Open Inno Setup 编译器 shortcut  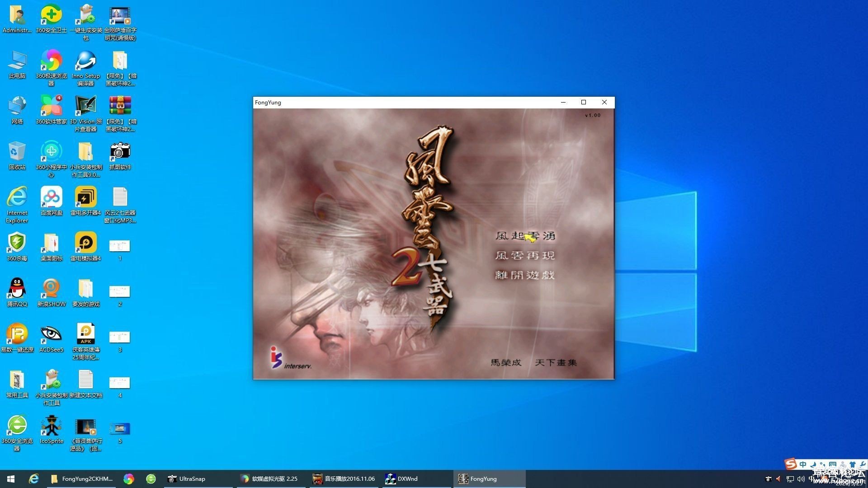(85, 68)
